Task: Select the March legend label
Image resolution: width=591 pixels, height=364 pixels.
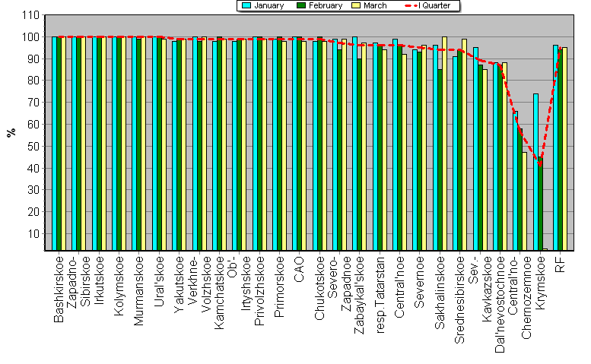Action: pos(375,5)
